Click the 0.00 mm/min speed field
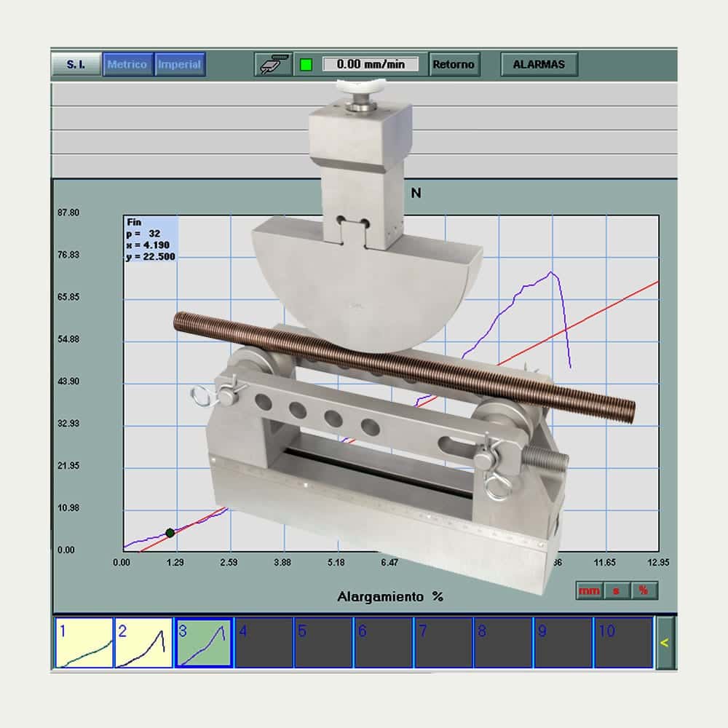This screenshot has width=728, height=728. pos(371,64)
